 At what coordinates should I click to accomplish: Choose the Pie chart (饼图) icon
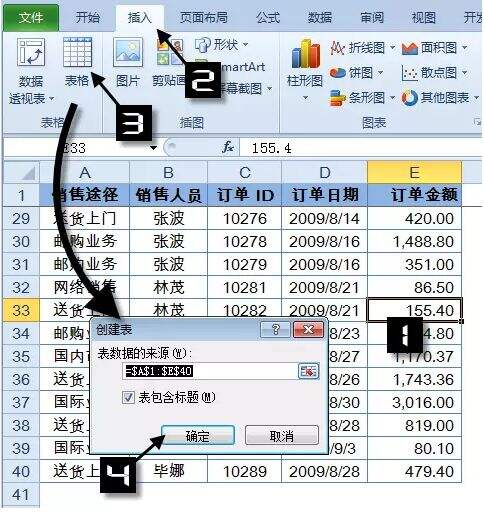pyautogui.click(x=338, y=72)
